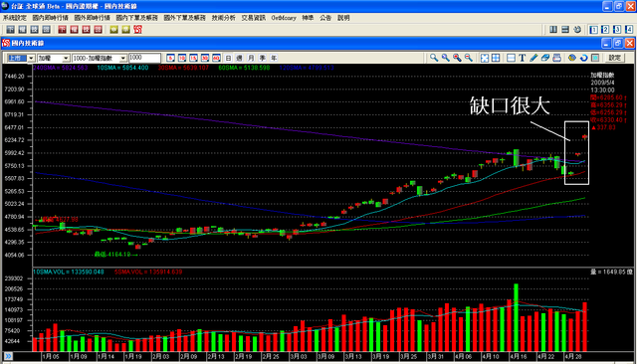Screen dimensions: 637x364
Task: Select the T text annotation tool
Action: [523, 58]
